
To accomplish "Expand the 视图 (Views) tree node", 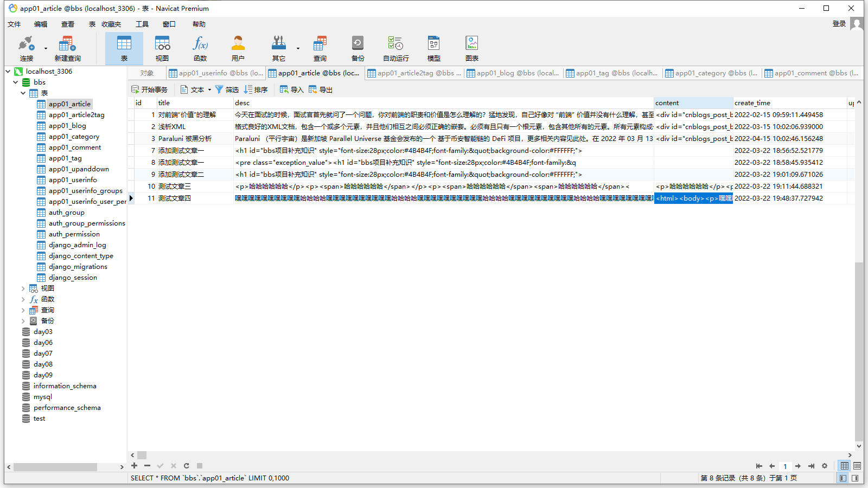I will [23, 288].
